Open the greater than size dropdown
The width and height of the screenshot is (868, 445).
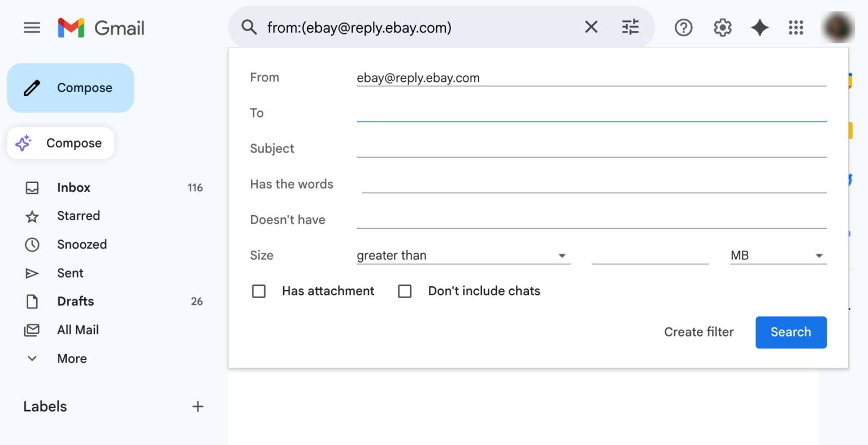[x=463, y=256]
